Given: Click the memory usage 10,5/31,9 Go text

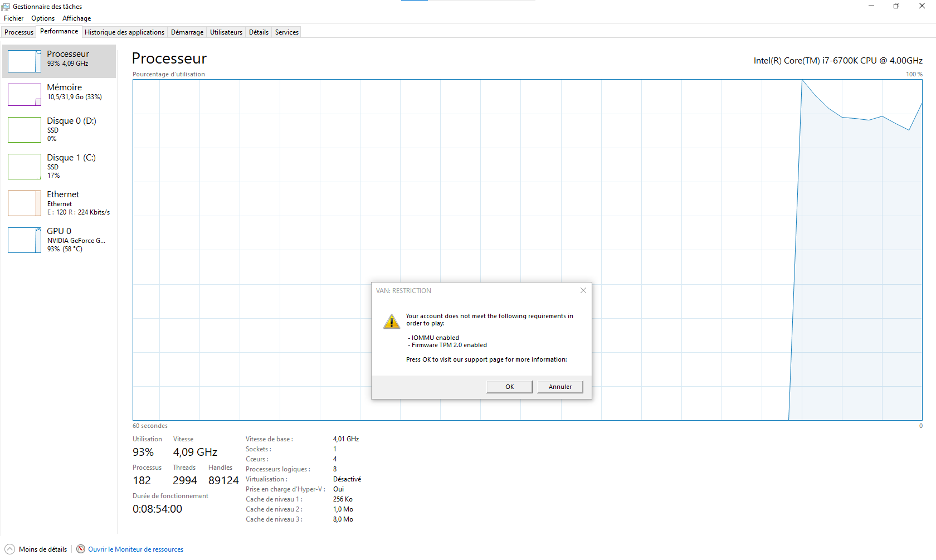Looking at the screenshot, I should (75, 97).
